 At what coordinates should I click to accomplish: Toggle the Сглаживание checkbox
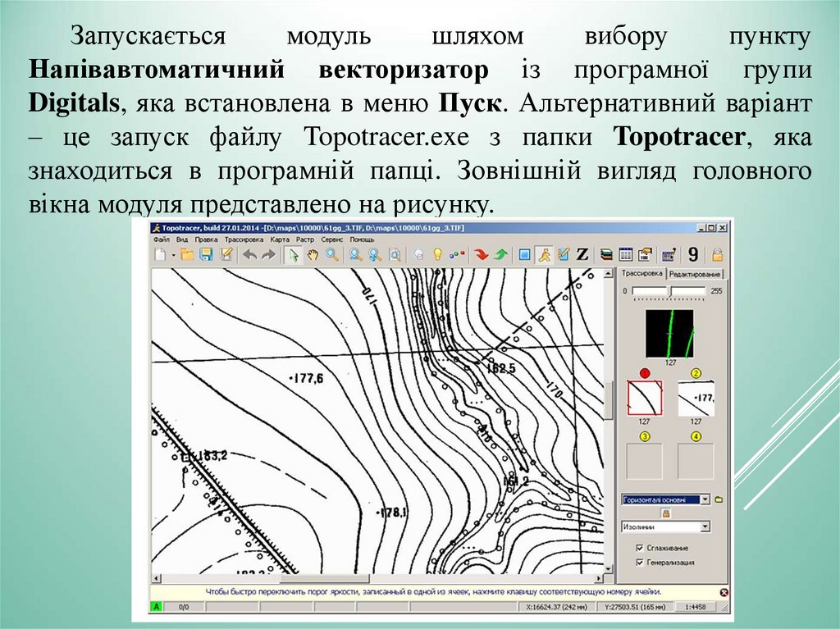(x=639, y=548)
